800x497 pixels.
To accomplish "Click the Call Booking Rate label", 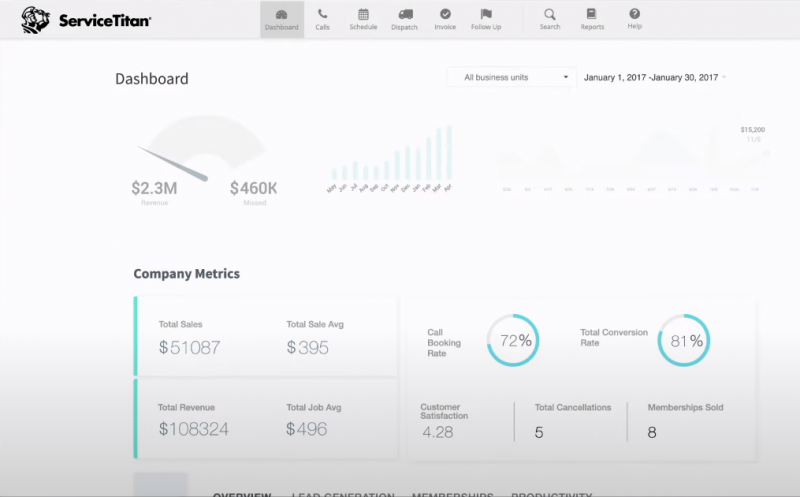I will 444,343.
